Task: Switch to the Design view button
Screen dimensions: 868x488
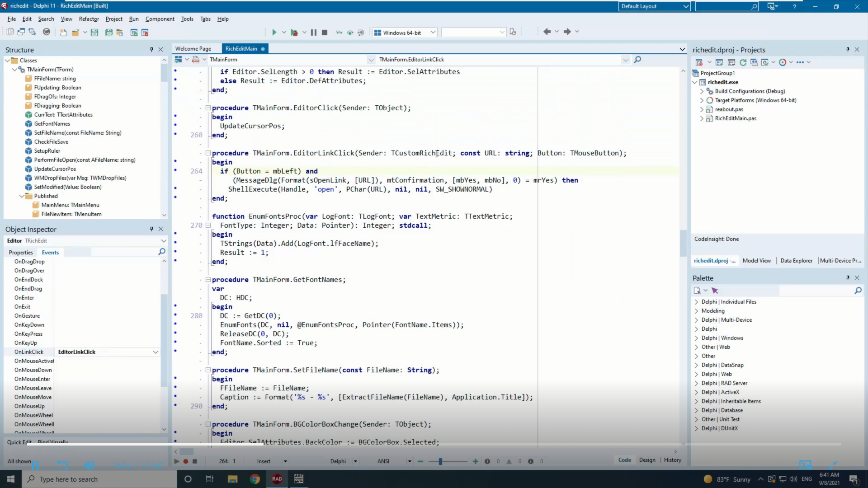Action: [647, 460]
